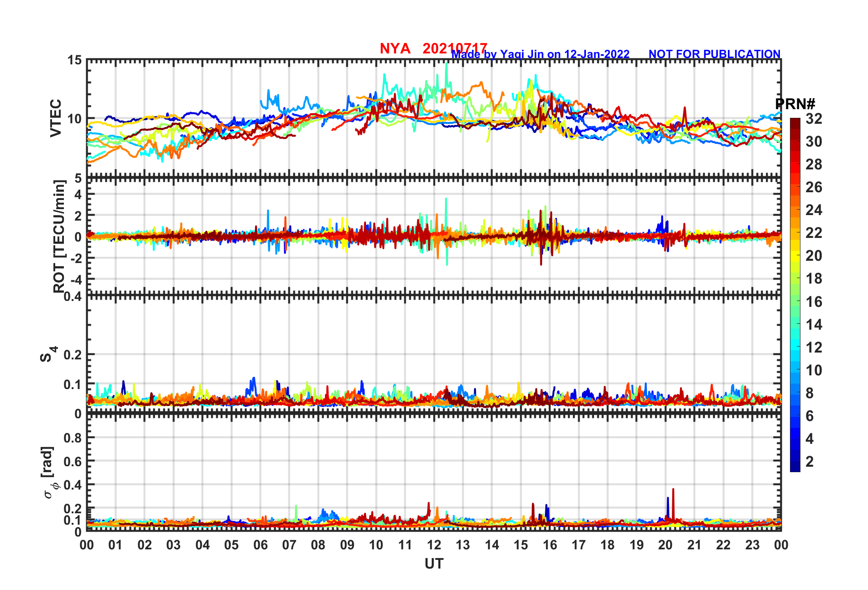Image resolution: width=868 pixels, height=590 pixels.
Task: Click ROT axis tick value -2
Action: pos(75,258)
